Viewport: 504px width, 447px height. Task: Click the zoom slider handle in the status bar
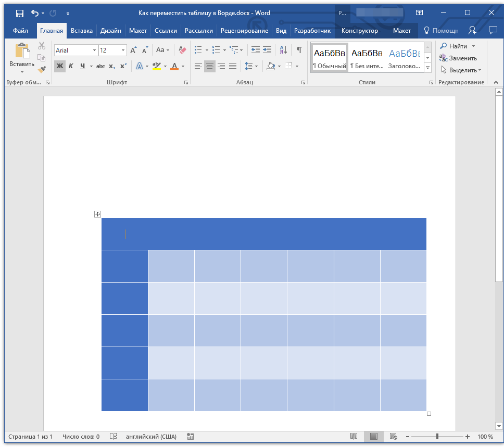tap(437, 437)
